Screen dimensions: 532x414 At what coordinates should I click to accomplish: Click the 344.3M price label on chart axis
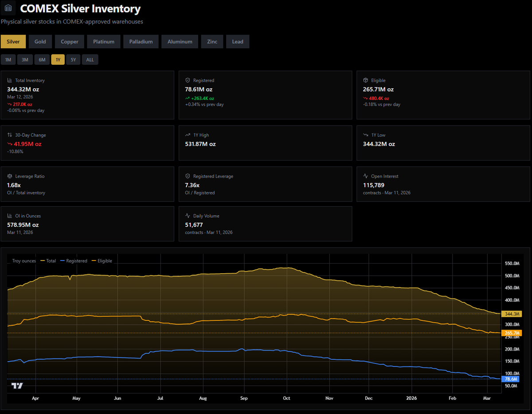click(x=512, y=314)
